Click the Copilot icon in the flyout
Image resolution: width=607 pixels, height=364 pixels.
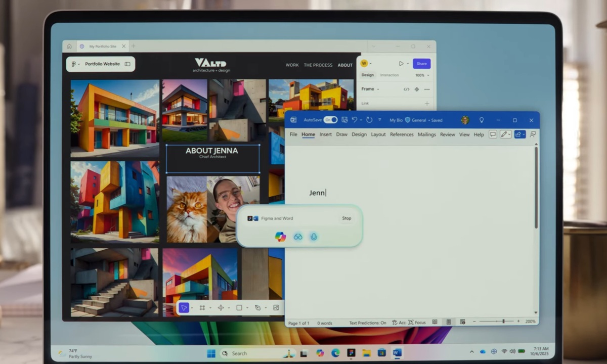click(x=281, y=237)
